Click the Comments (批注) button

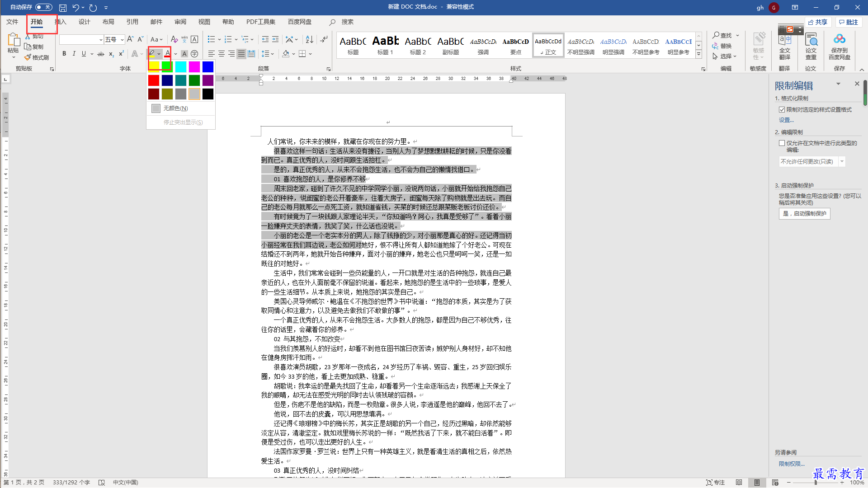click(x=849, y=22)
